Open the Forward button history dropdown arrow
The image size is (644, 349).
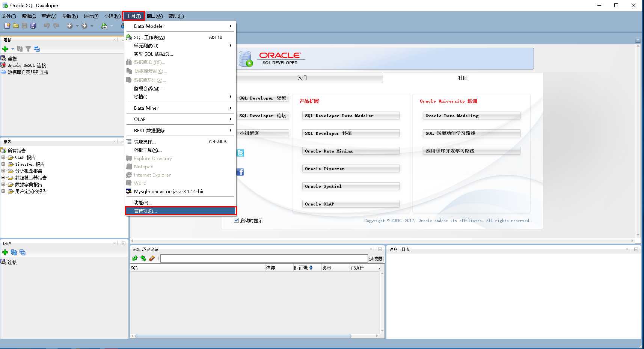92,26
